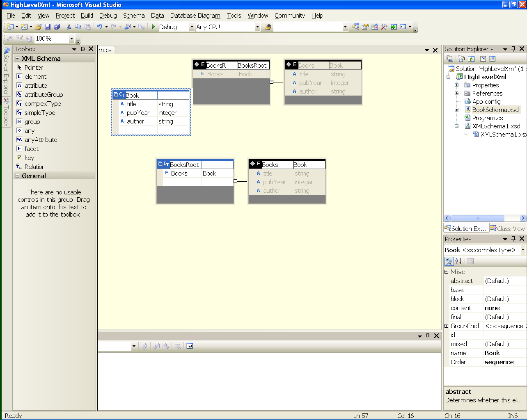Open the 100% zoom dropdown
The height and width of the screenshot is (420, 527).
71,39
